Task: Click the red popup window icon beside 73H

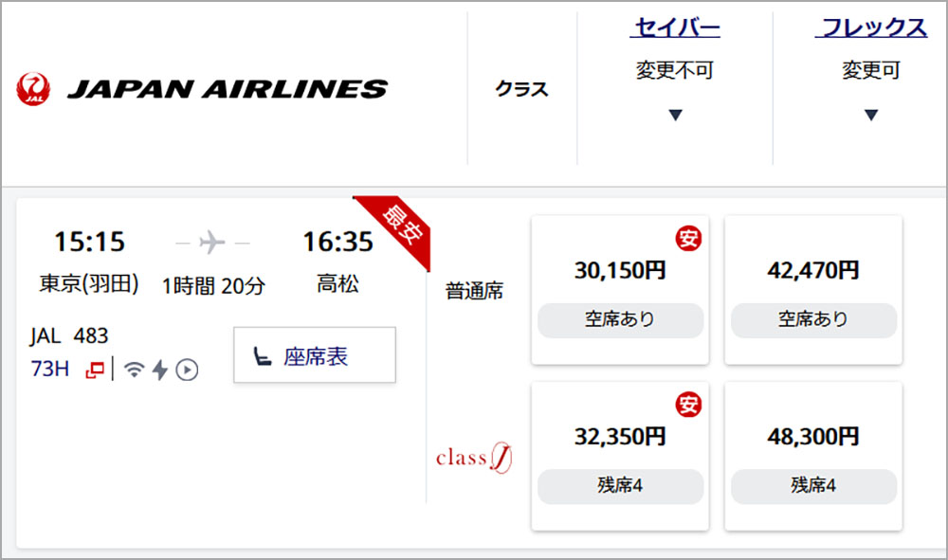Action: (95, 370)
